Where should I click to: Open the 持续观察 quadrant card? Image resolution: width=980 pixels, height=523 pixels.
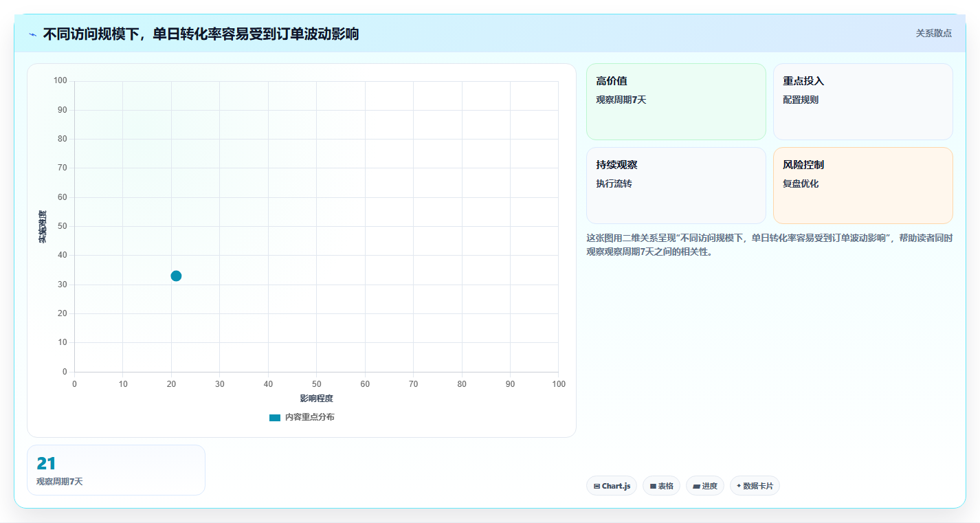[x=676, y=186]
